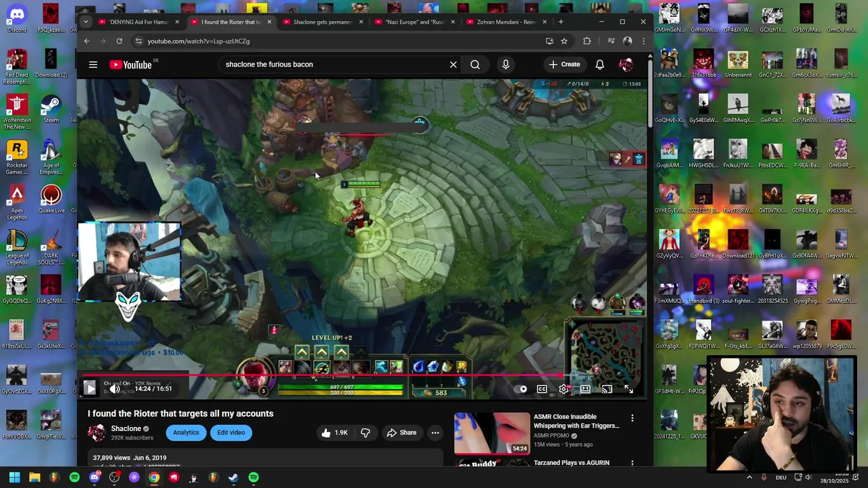Go back in Chrome

pyautogui.click(x=87, y=41)
